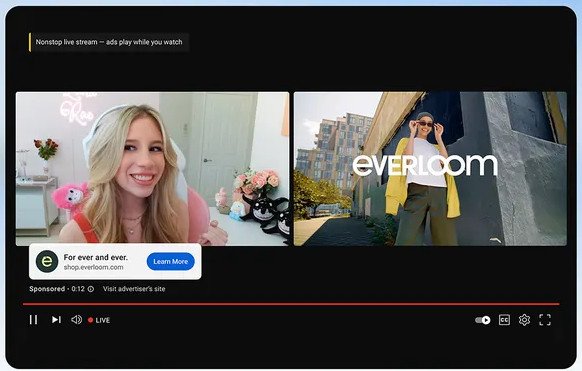The height and width of the screenshot is (371, 582).
Task: Pause the live stream playback
Action: pyautogui.click(x=33, y=320)
